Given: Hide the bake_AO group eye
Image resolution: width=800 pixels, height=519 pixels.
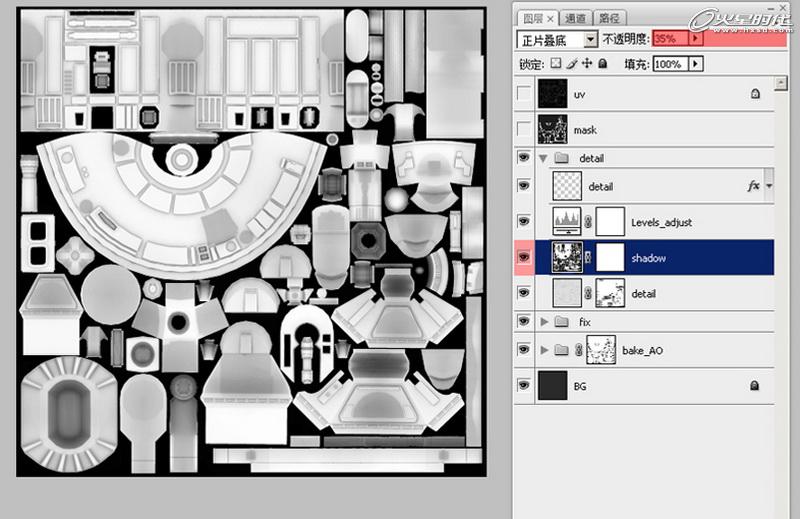Looking at the screenshot, I should 523,350.
